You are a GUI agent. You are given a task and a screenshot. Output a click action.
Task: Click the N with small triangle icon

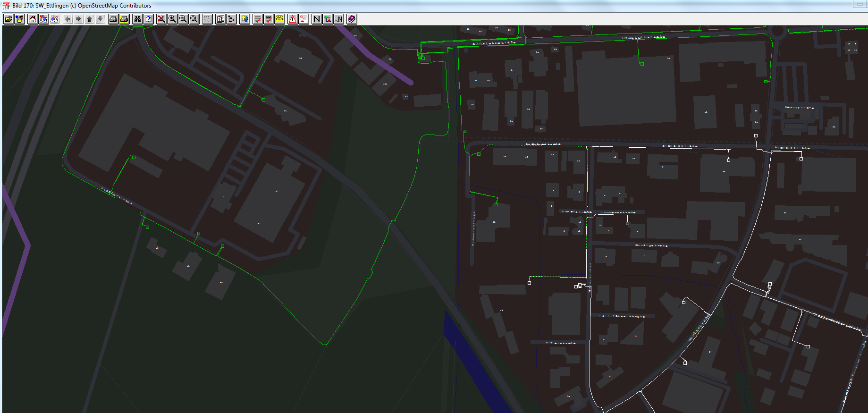pos(338,19)
